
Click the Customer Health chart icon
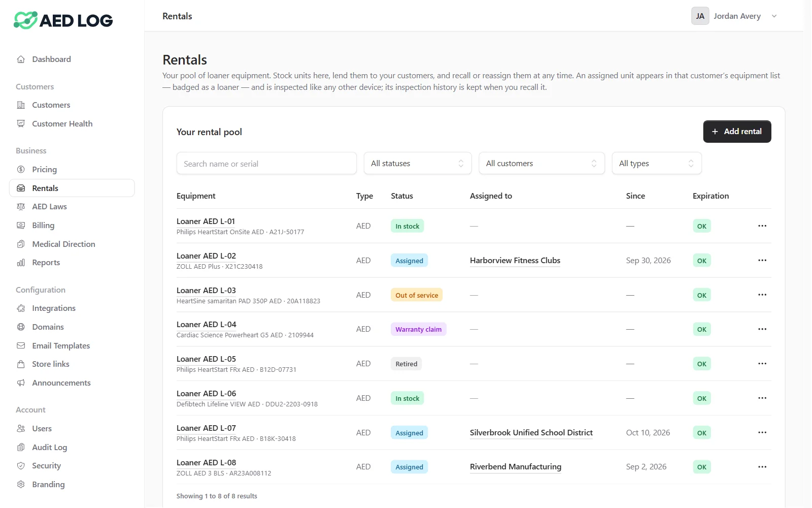click(x=21, y=124)
